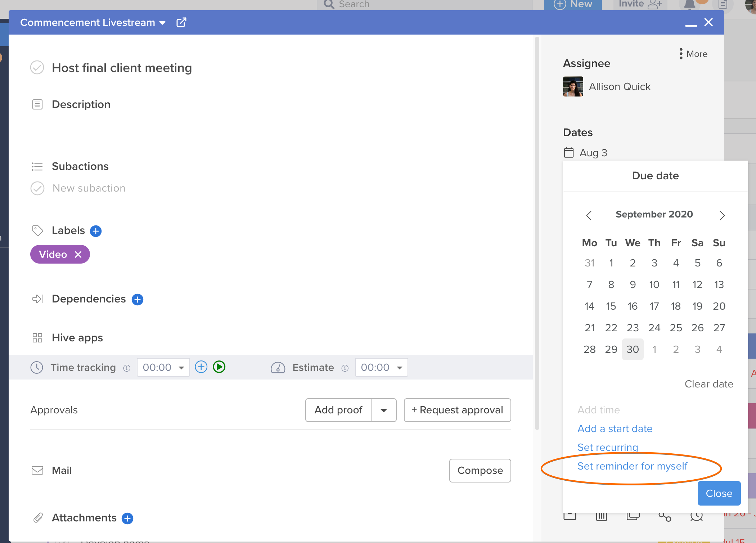The image size is (756, 543).
Task: Click the subactions list icon
Action: click(37, 166)
